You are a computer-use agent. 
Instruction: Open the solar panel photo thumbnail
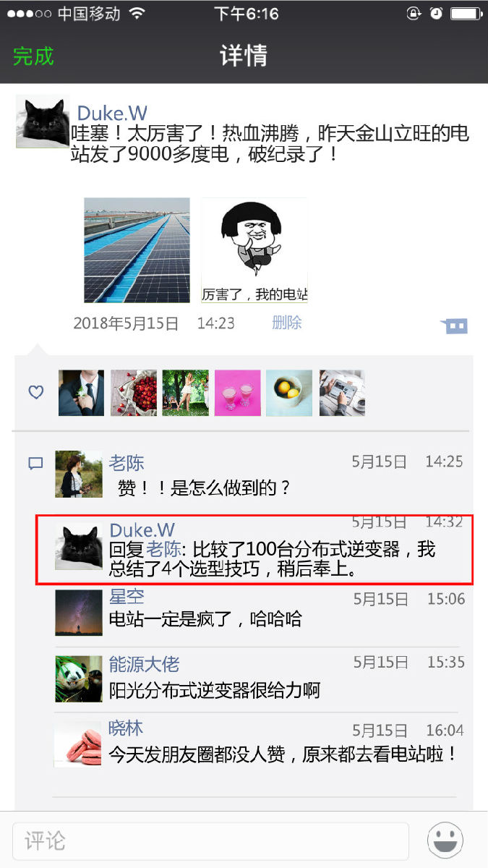point(137,250)
